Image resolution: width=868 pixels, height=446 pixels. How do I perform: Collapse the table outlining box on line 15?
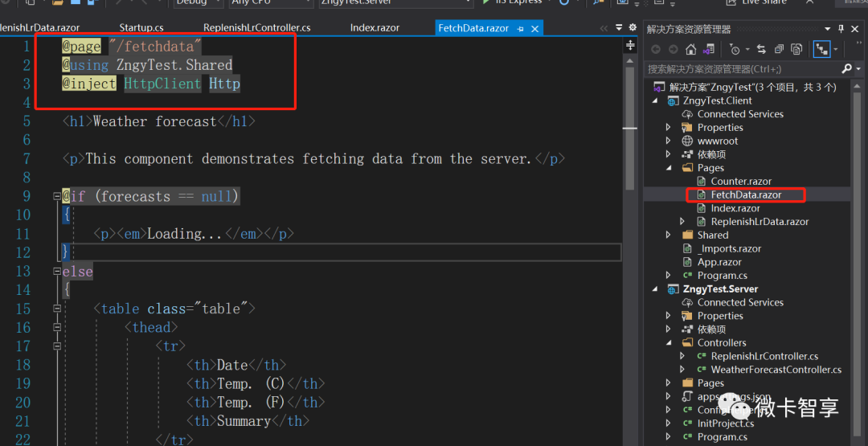click(56, 309)
